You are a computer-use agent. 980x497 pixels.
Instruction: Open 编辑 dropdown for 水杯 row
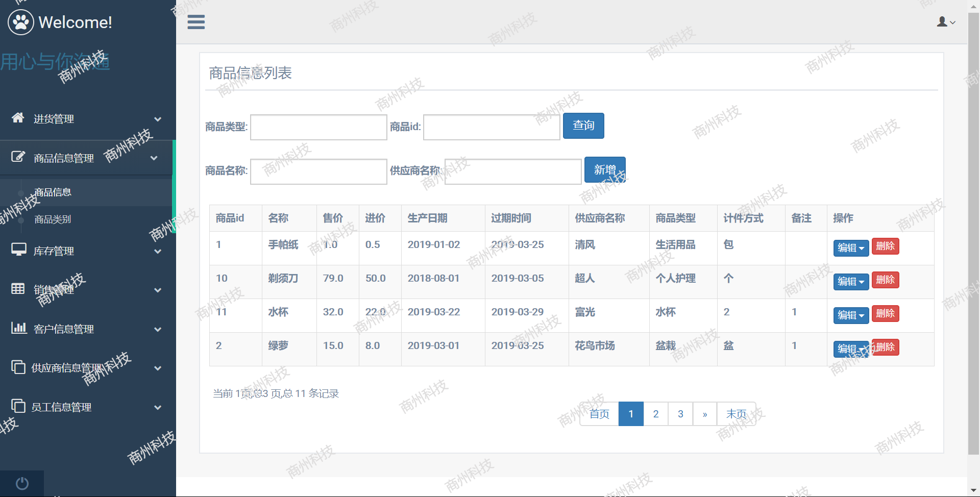851,315
